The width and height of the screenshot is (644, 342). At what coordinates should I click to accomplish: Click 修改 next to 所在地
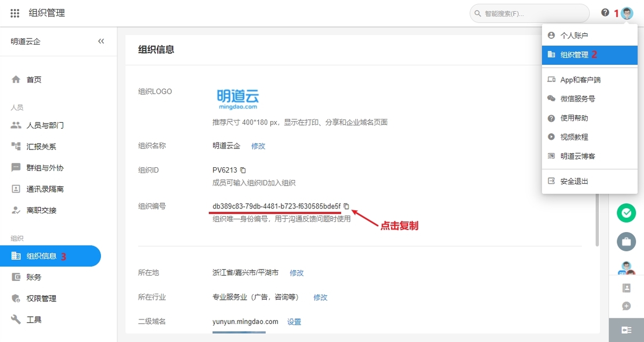click(297, 273)
